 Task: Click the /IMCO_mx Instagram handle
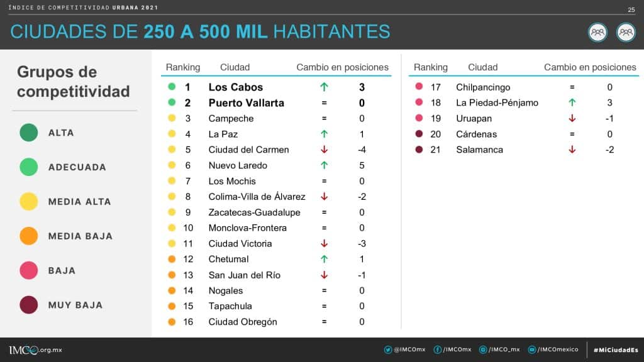pyautogui.click(x=504, y=349)
